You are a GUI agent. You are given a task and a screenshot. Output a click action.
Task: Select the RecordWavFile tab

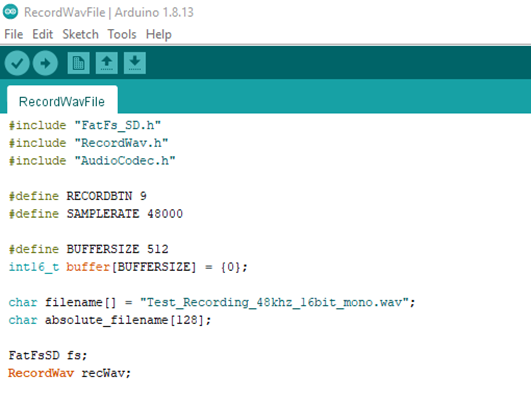62,100
